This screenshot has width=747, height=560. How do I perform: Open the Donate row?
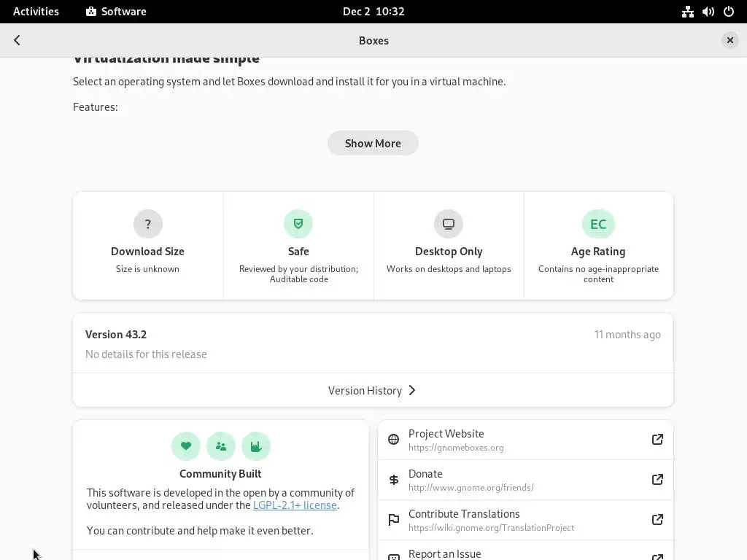(525, 480)
